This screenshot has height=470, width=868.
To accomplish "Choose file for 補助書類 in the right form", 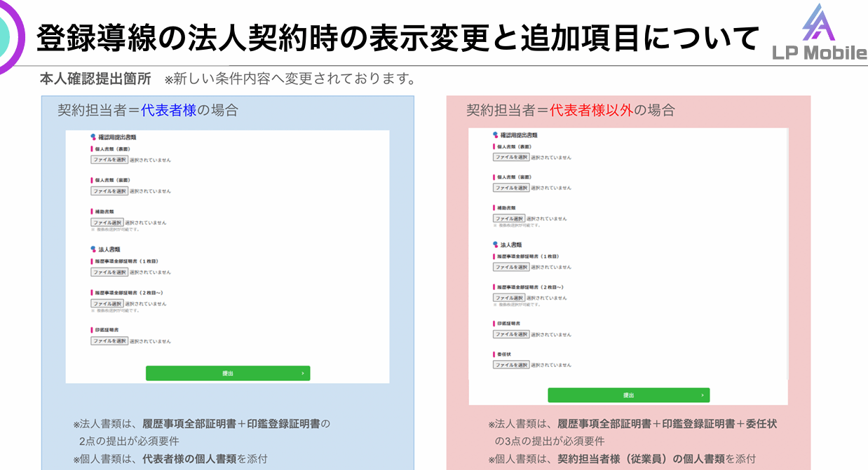I will coord(509,219).
